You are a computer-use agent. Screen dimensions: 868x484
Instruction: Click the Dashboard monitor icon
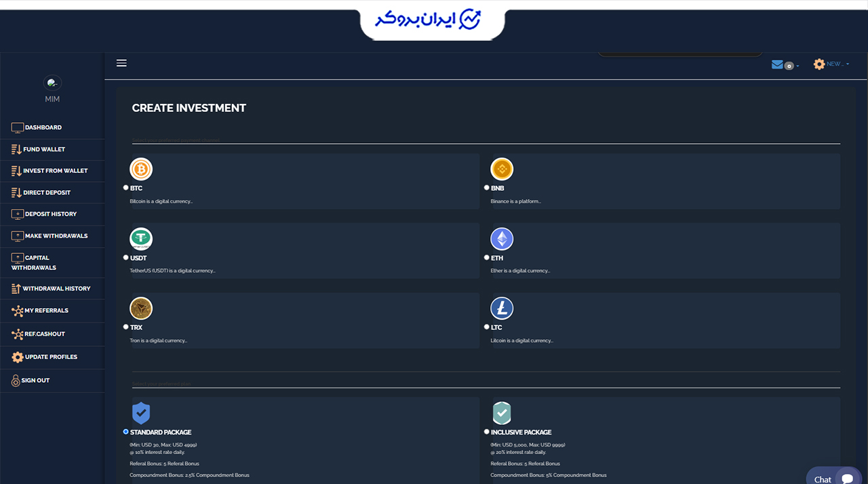coord(17,128)
